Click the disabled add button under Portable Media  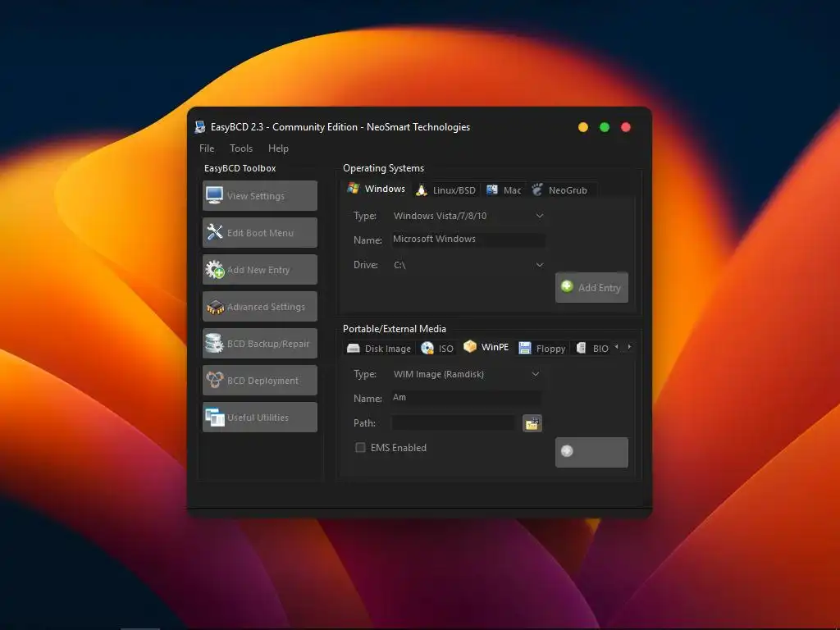pos(591,452)
